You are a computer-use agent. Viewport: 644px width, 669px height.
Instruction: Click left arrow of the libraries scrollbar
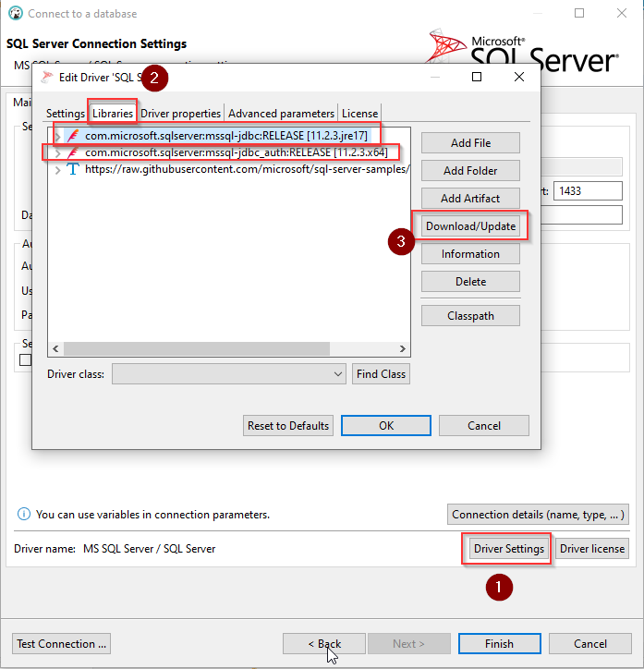point(55,348)
